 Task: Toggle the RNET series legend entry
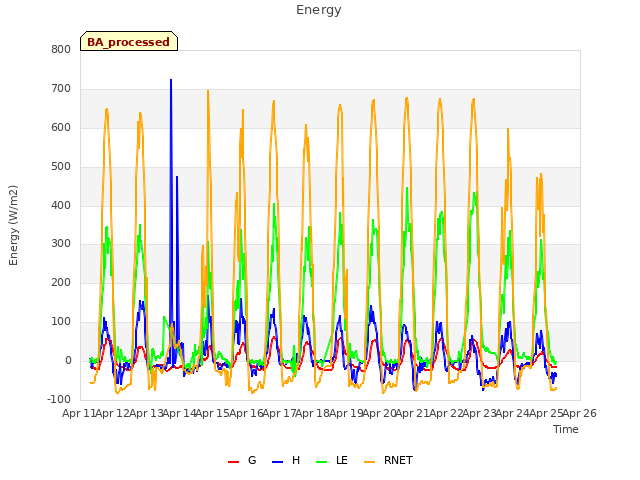pyautogui.click(x=388, y=460)
